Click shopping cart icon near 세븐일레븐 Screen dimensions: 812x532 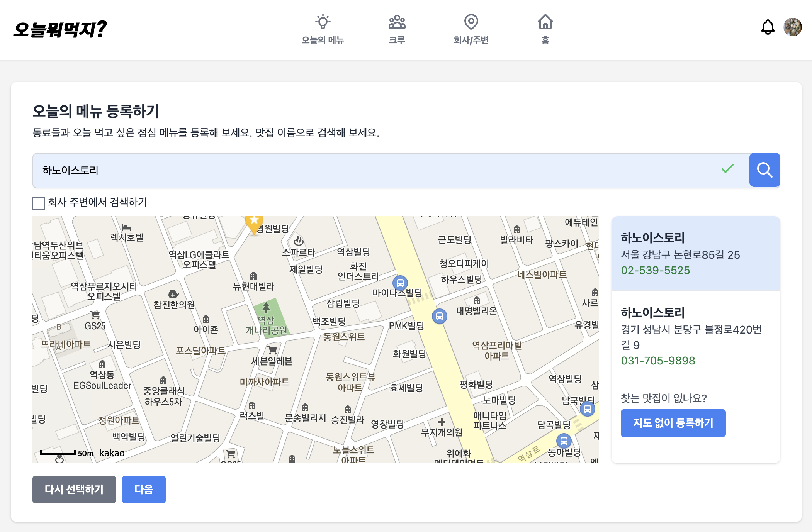(272, 350)
